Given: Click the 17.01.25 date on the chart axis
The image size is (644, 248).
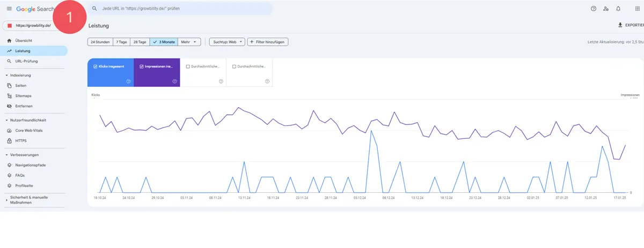Looking at the screenshot, I should (x=620, y=198).
